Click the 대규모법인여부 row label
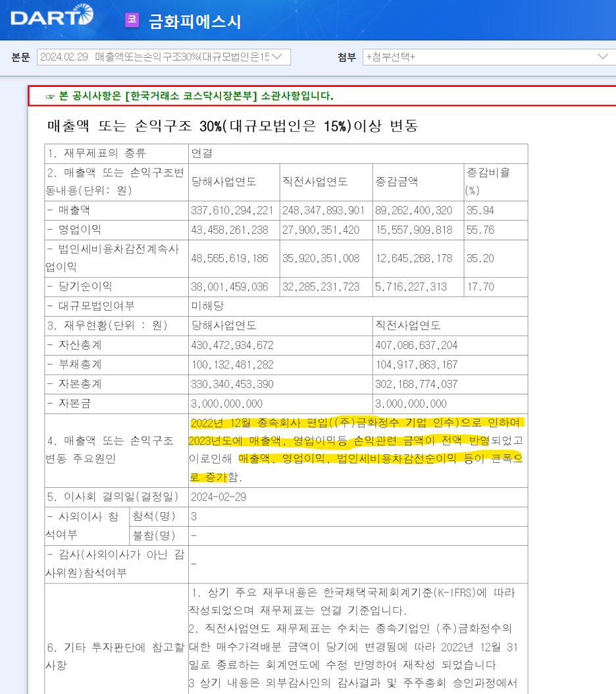Screen dimensions: 616x694 91,306
